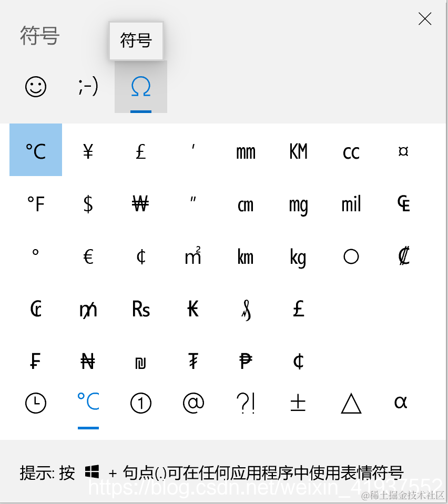Insert the kg unit symbol

pos(298,256)
